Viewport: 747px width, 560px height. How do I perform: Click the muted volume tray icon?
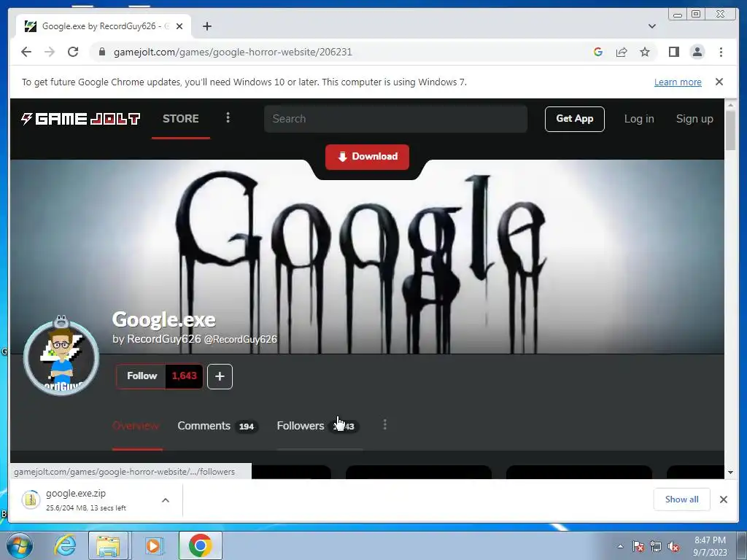[x=673, y=546]
